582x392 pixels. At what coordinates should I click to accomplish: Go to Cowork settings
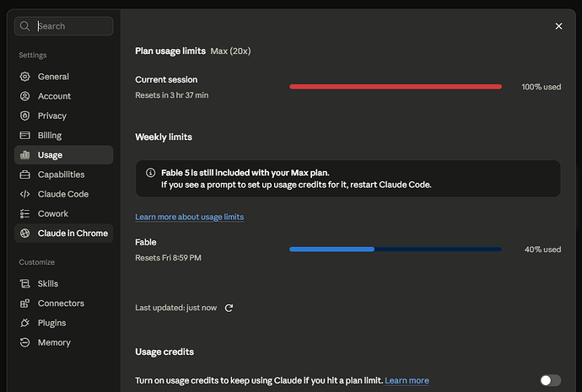(x=64, y=213)
